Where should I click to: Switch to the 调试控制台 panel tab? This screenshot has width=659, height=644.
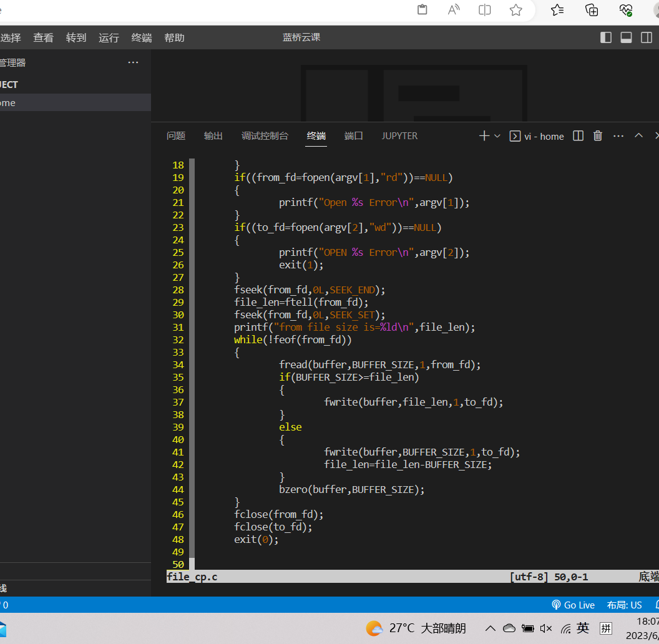tap(265, 136)
